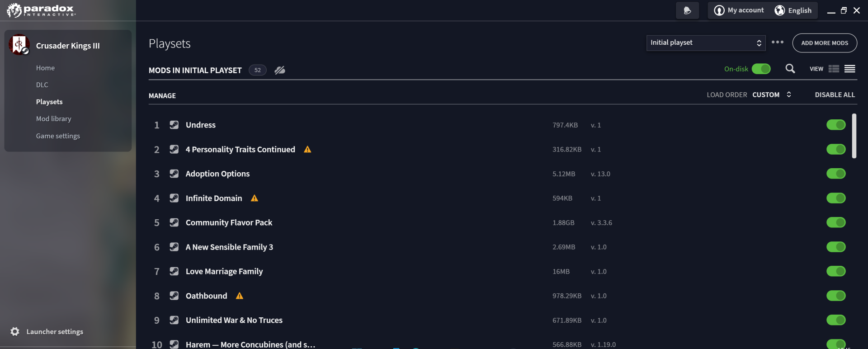Screen dimensions: 868x349
Task: Disable 4 Personality Traits Continued toggle
Action: pos(836,149)
